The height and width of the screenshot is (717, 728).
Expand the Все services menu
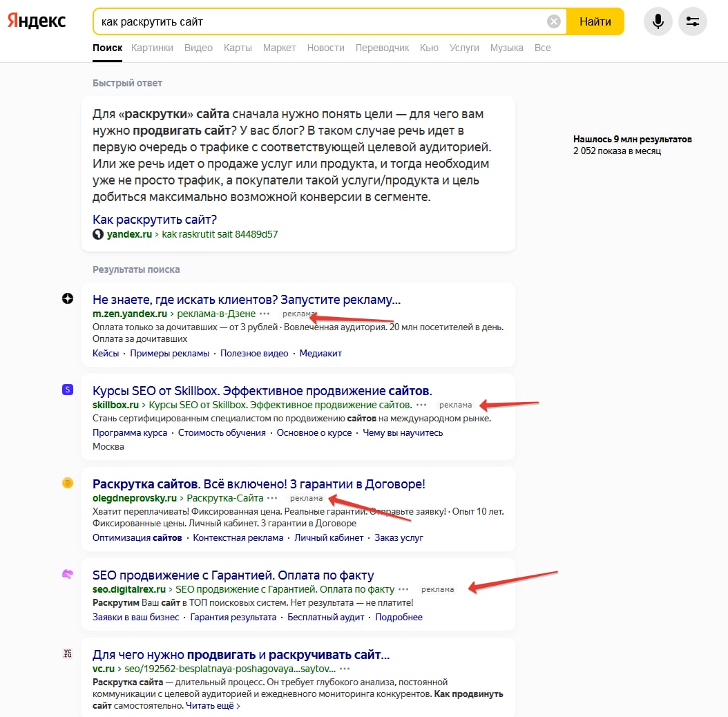pos(542,48)
